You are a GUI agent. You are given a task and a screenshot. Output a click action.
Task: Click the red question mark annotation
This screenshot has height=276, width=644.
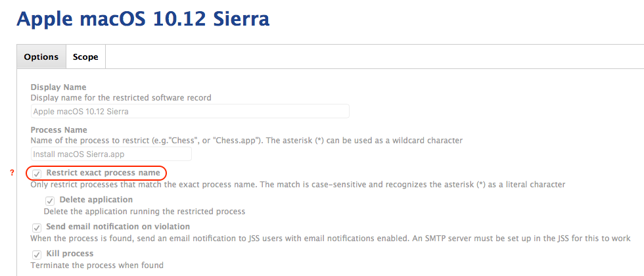pos(12,173)
